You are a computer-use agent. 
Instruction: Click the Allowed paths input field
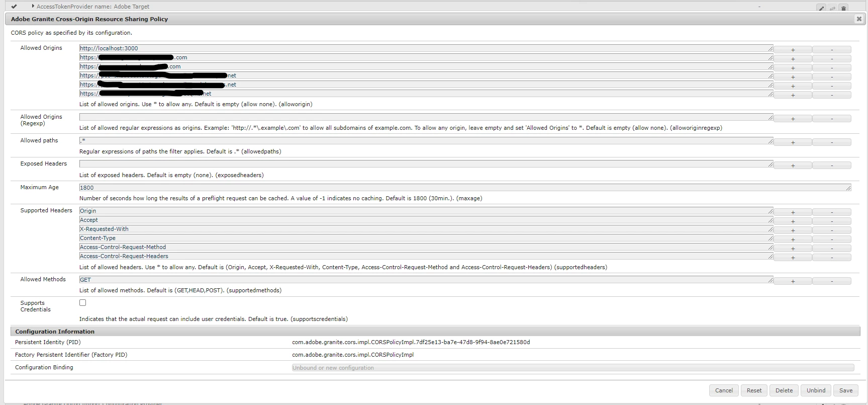426,141
